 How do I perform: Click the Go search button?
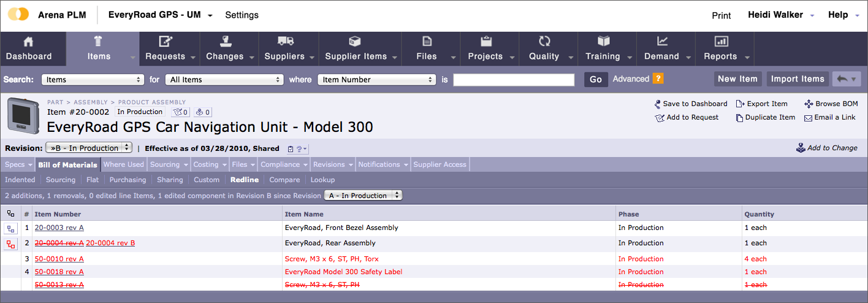pyautogui.click(x=596, y=79)
